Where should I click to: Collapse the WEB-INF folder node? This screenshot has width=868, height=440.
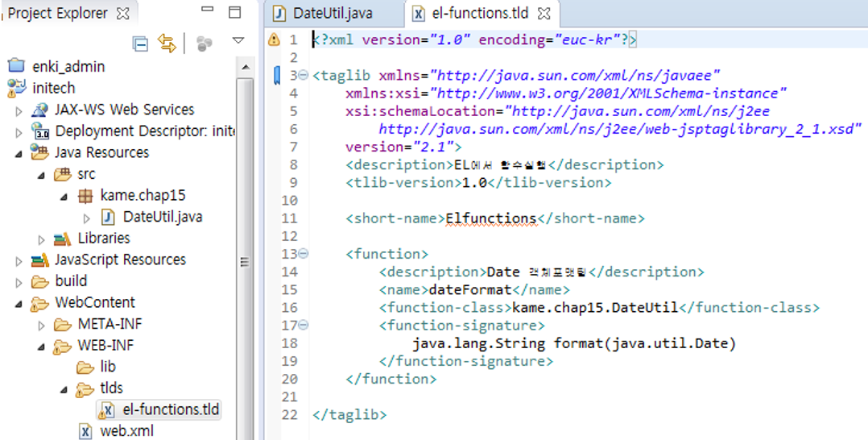(x=42, y=347)
